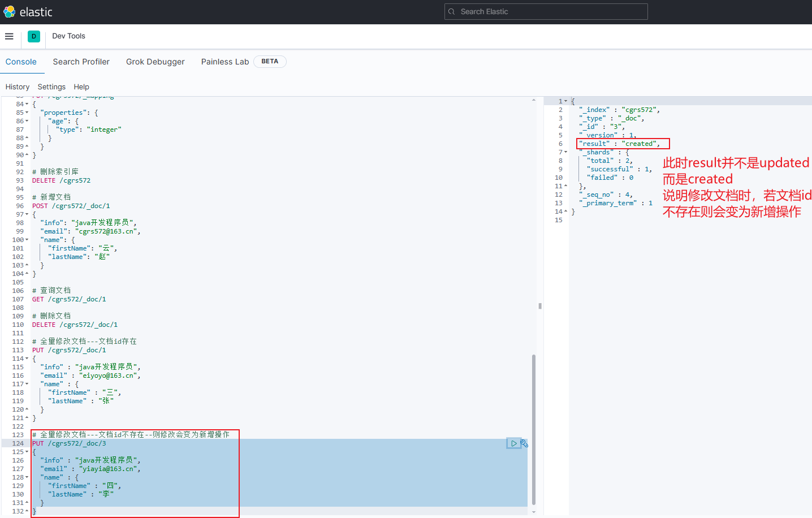This screenshot has width=812, height=518.
Task: Click the BETA badge
Action: [270, 62]
